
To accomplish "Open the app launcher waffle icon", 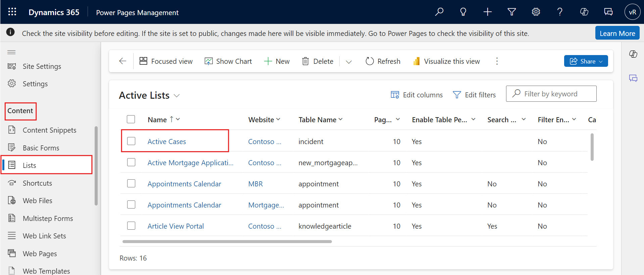I will pyautogui.click(x=12, y=12).
